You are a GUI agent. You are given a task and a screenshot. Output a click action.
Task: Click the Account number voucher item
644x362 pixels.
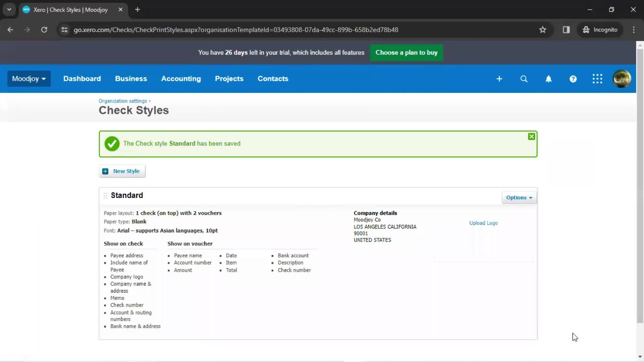(x=193, y=263)
